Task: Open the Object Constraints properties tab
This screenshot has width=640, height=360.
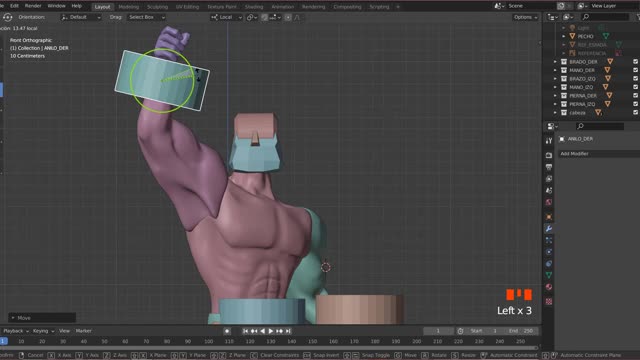Action: pyautogui.click(x=549, y=264)
